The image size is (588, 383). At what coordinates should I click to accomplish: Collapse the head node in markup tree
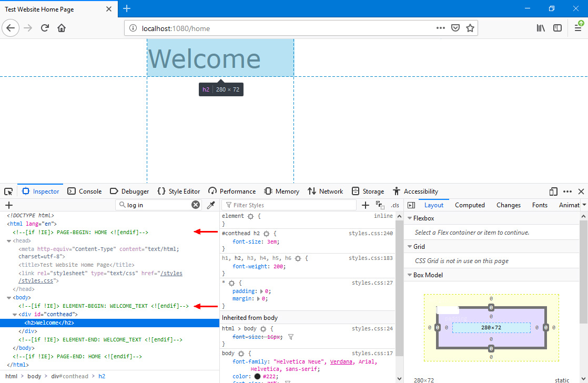click(x=9, y=241)
